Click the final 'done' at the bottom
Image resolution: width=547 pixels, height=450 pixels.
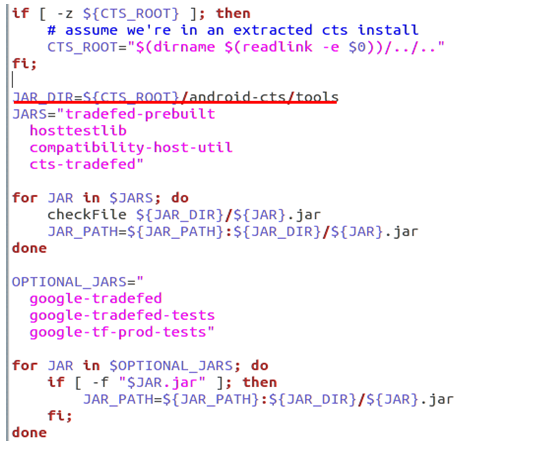[29, 433]
